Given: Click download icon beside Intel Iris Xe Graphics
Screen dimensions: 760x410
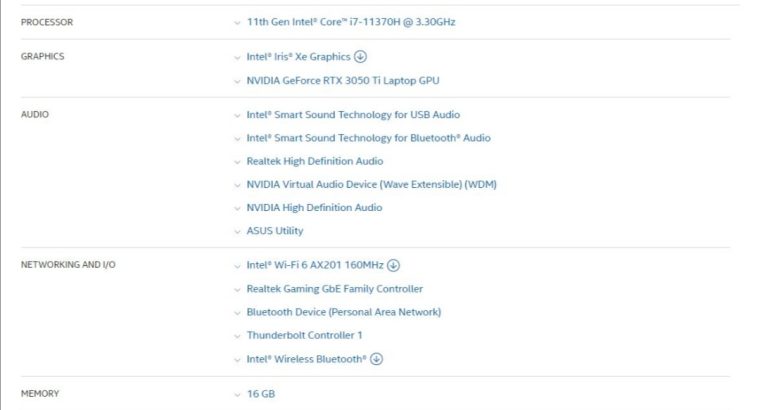Looking at the screenshot, I should coord(361,57).
